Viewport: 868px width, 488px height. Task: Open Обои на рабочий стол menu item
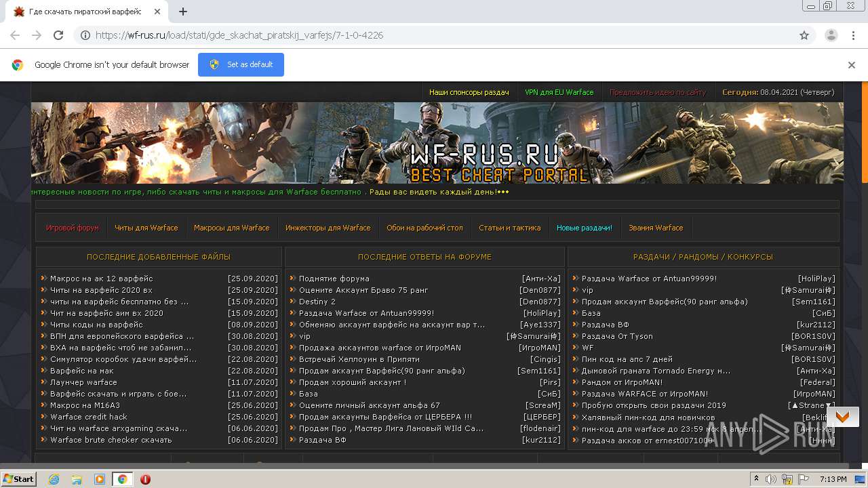click(425, 228)
